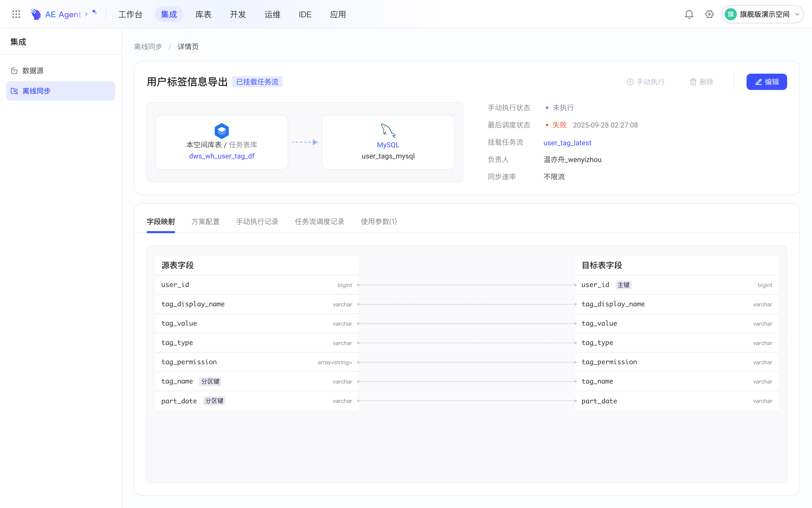Select 离线同步 in the sidebar
The width and height of the screenshot is (812, 508).
tap(61, 91)
